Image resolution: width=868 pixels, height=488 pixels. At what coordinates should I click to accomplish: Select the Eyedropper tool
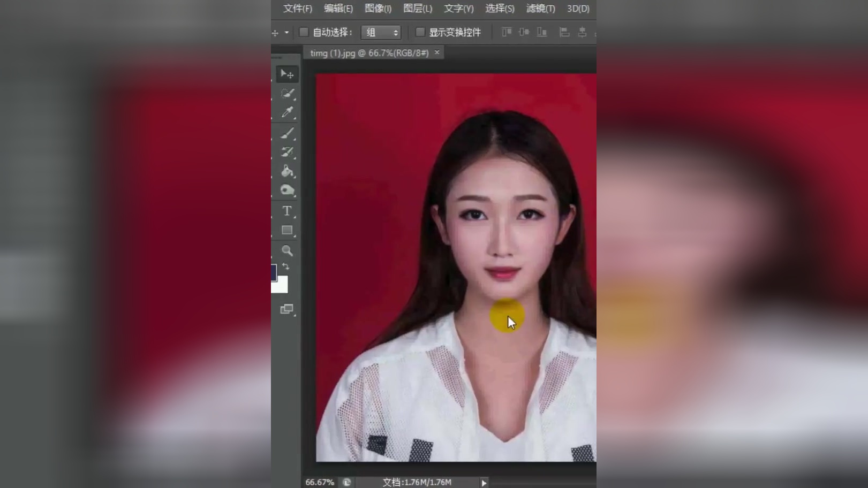(287, 112)
